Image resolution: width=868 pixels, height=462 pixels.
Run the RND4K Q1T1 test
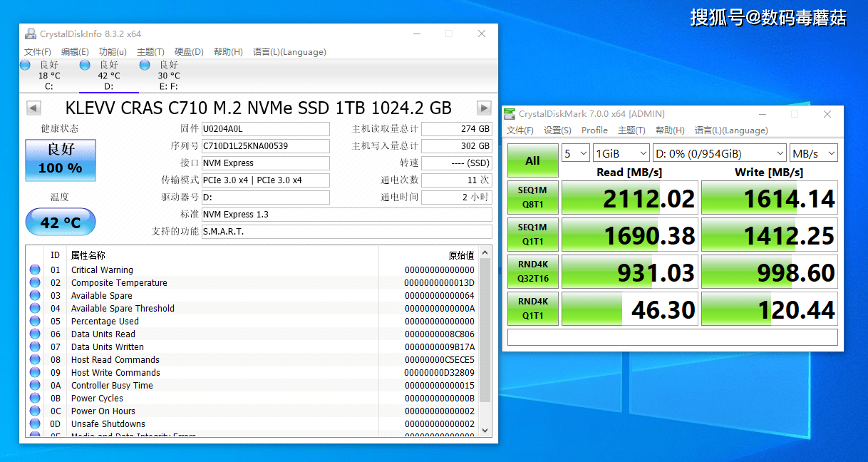532,309
